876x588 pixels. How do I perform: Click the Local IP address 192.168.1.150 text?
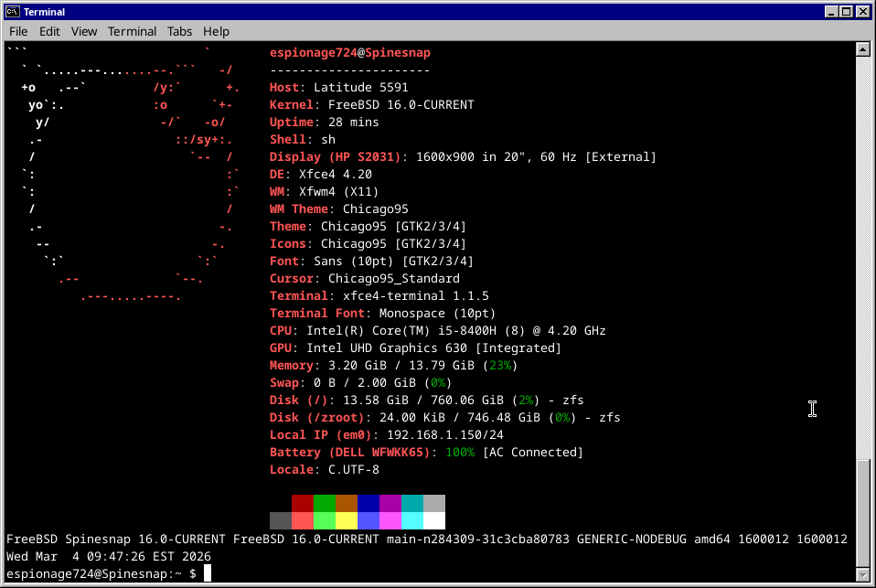point(442,434)
